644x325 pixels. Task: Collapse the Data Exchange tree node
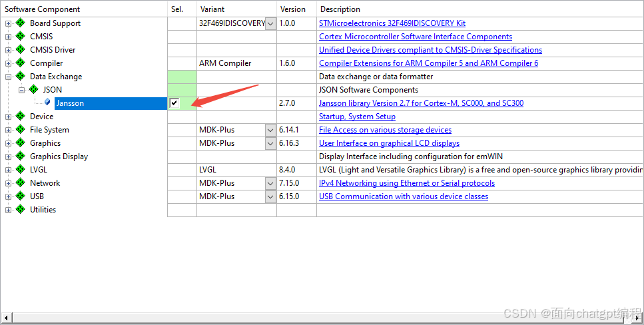(x=8, y=77)
